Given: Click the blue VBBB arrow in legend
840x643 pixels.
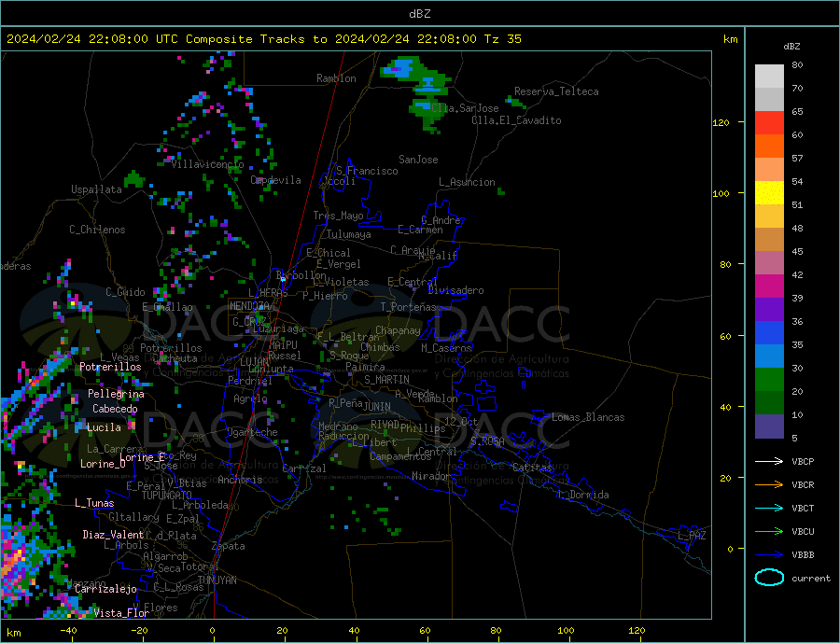Looking at the screenshot, I should [769, 555].
